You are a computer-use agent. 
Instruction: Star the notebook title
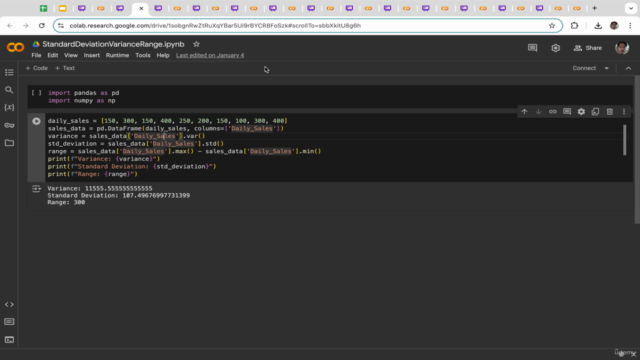coord(196,44)
